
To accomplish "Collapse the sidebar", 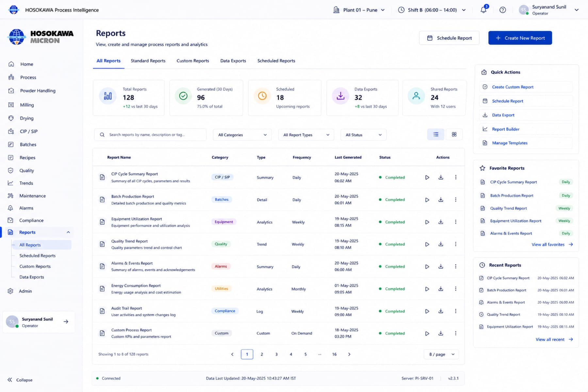I will tap(20, 380).
